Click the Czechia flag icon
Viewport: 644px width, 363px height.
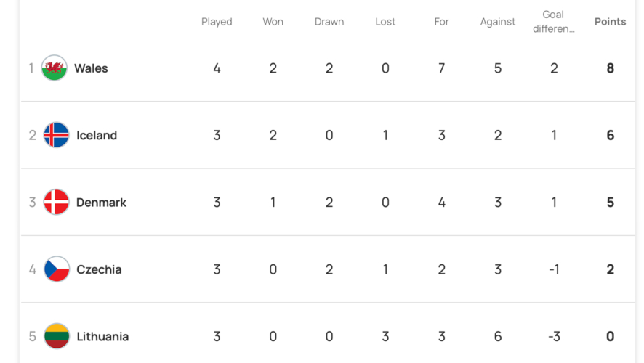click(x=56, y=269)
